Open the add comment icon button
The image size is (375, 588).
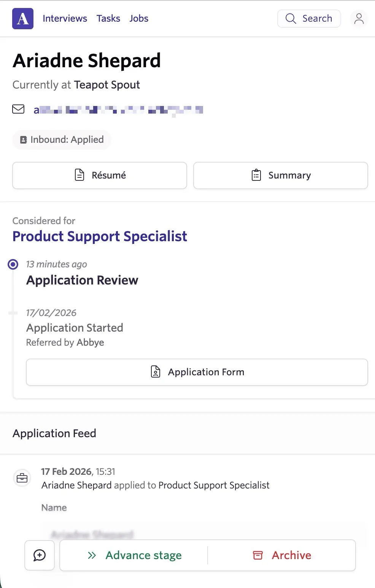coord(40,555)
